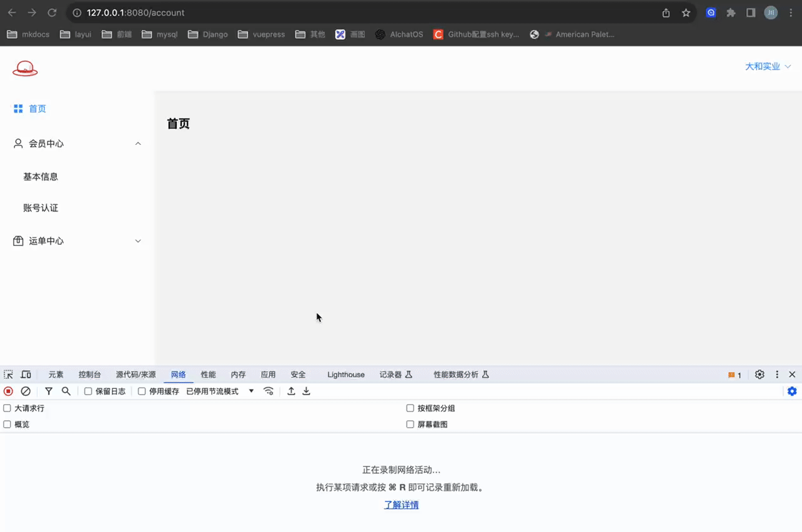Switch to the 元素 DevTools tab
The height and width of the screenshot is (532, 802).
(56, 375)
